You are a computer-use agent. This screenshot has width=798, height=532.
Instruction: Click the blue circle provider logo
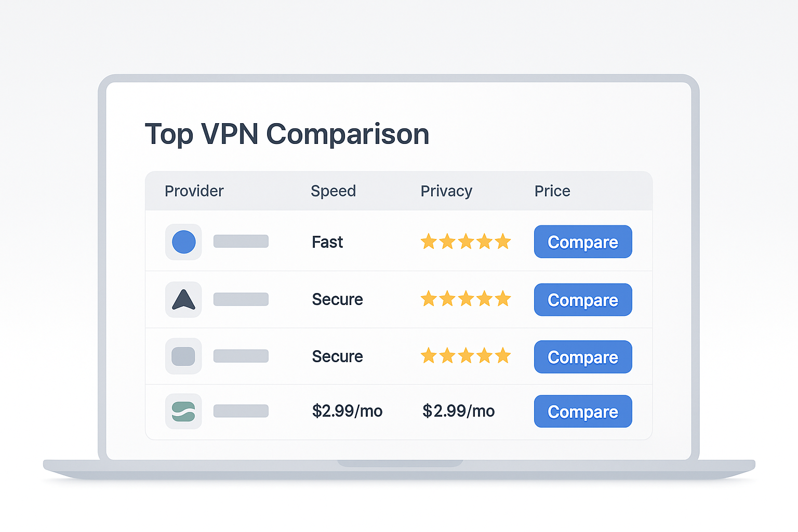click(183, 242)
